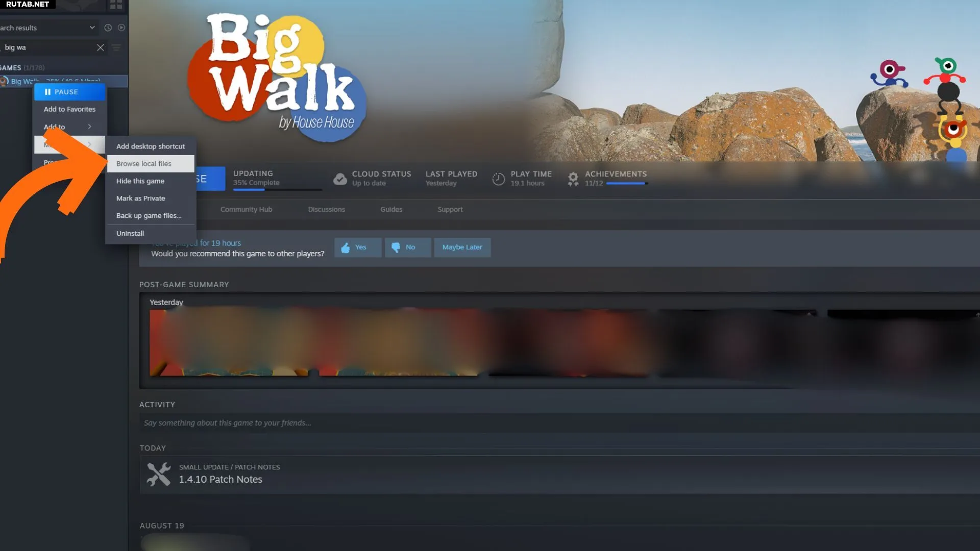Switch the library to grid view icon

[x=116, y=5]
